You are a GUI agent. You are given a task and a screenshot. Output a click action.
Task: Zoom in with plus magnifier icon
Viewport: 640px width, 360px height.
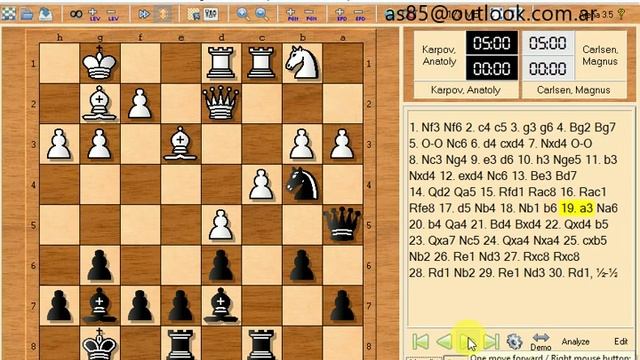tap(243, 14)
